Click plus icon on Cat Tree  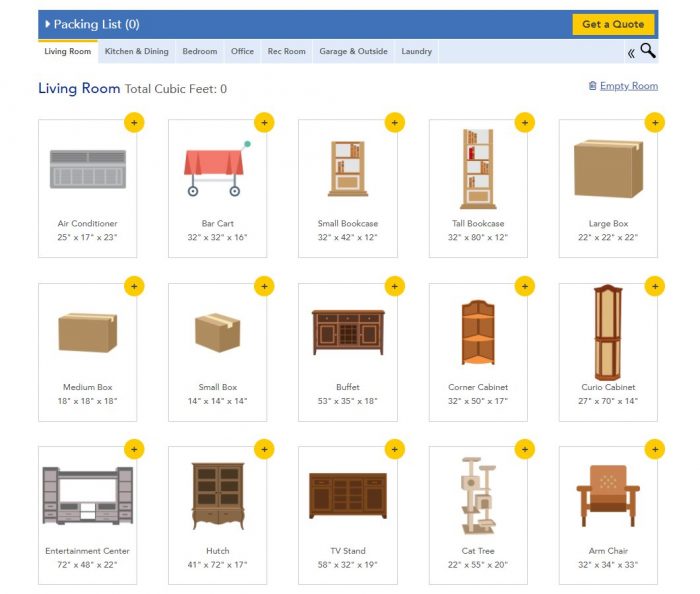point(524,450)
